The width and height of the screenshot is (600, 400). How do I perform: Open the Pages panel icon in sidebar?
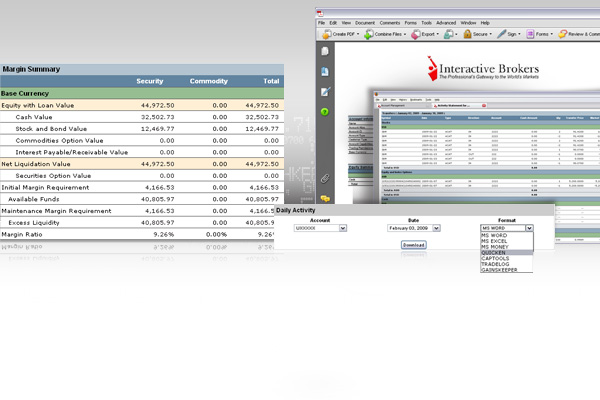coord(325,51)
